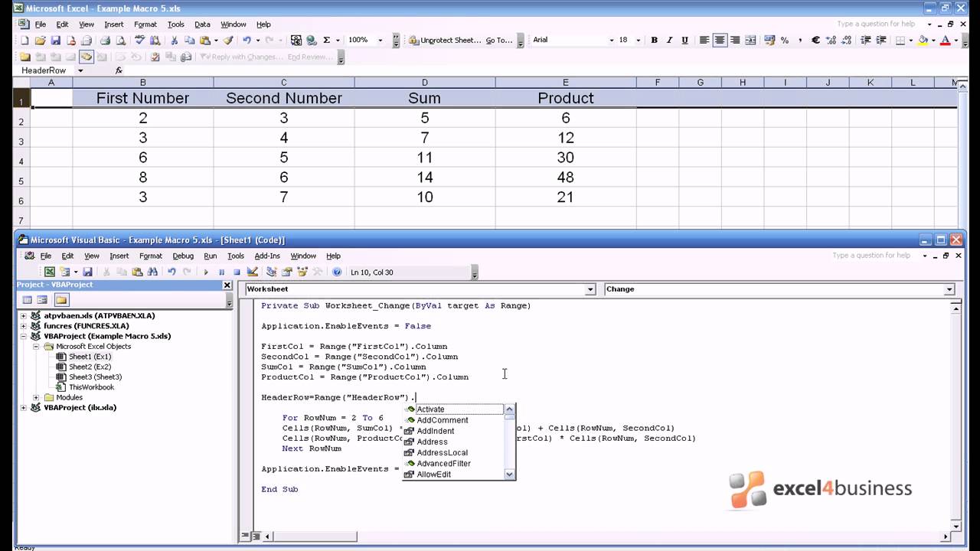Screen dimensions: 980x551
Task: Click column D header in Excel
Action: 424,82
